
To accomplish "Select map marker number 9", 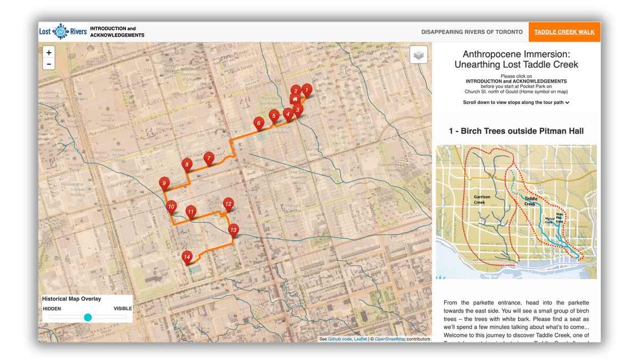I will [164, 183].
